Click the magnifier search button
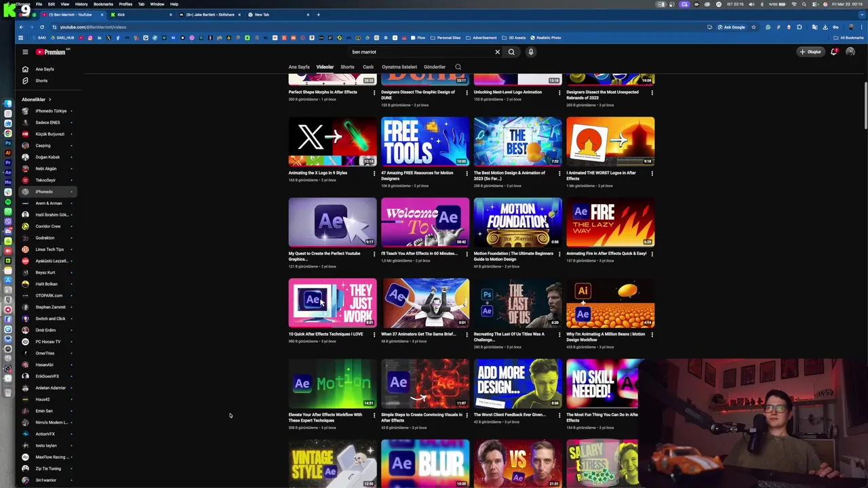Screen dimensions: 868x488 coord(512,52)
